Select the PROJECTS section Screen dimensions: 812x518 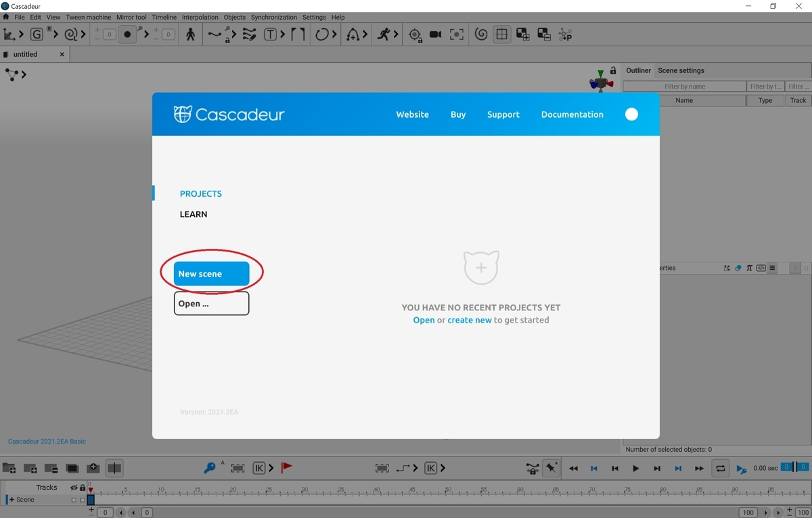point(201,193)
